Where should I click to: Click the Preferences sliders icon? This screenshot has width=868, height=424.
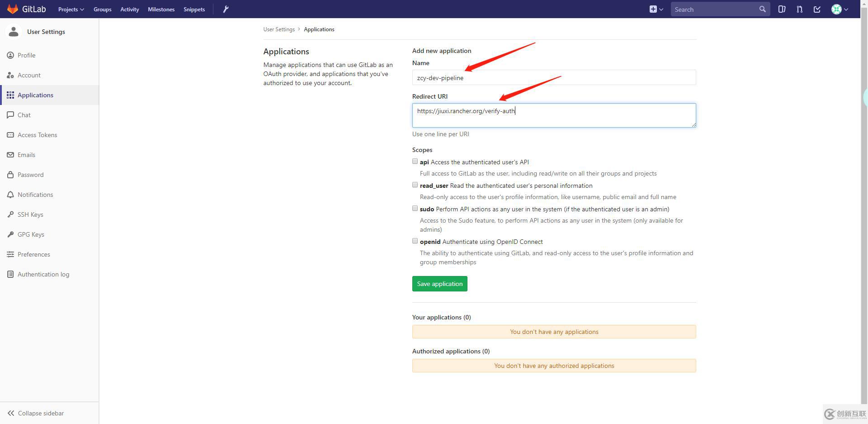pyautogui.click(x=10, y=254)
